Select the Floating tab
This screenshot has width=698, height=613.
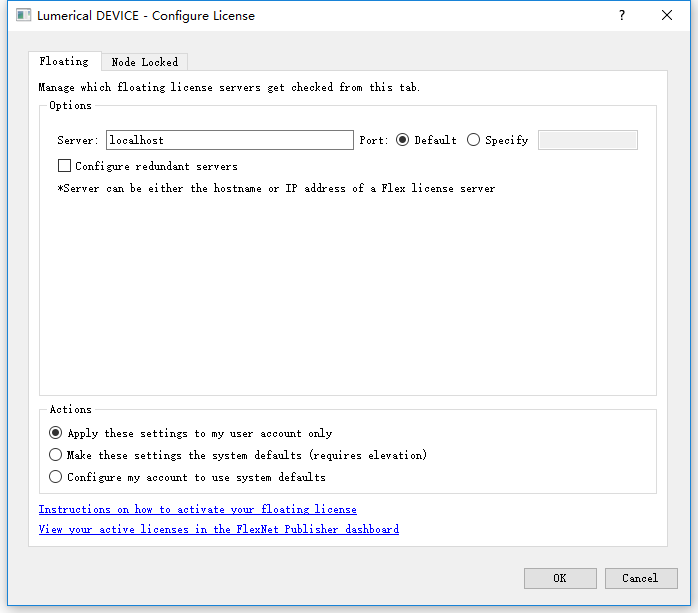[64, 61]
